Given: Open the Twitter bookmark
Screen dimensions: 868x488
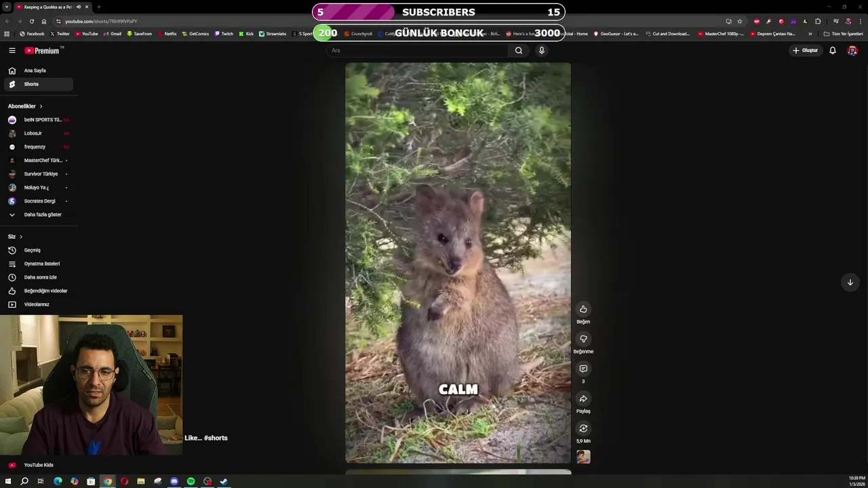Looking at the screenshot, I should (60, 34).
